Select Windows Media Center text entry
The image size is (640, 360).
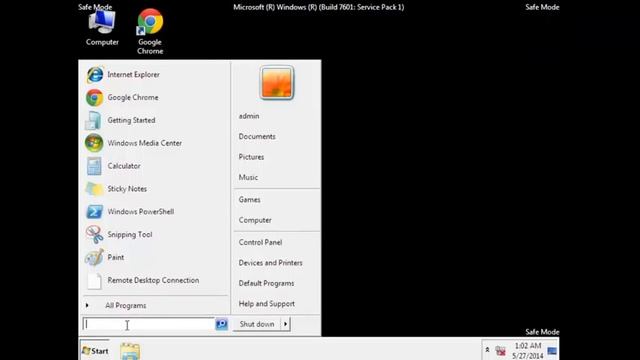(x=145, y=143)
